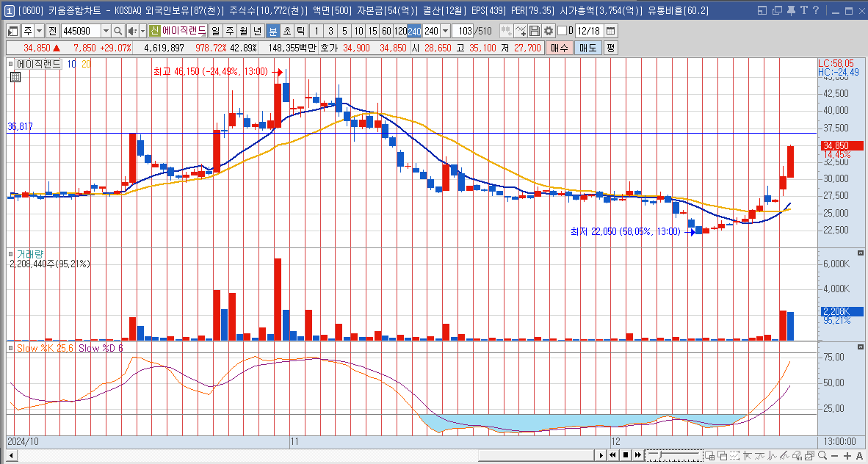Select the 5 minute interval button
The height and width of the screenshot is (464, 868).
point(344,31)
